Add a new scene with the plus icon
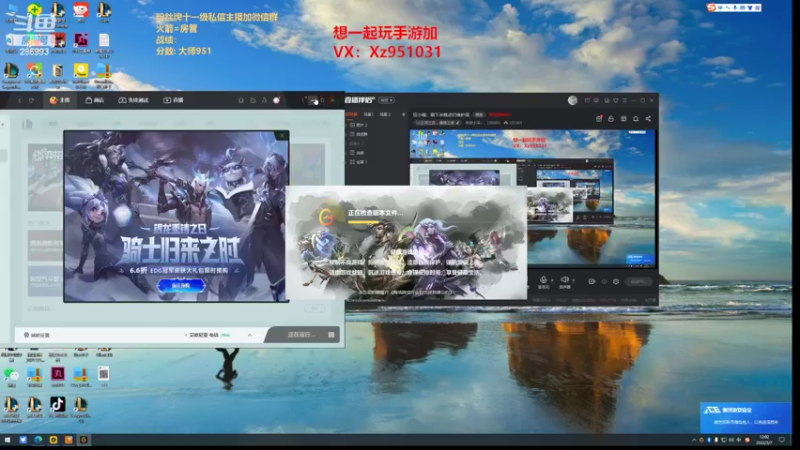800x450 pixels. (x=403, y=114)
